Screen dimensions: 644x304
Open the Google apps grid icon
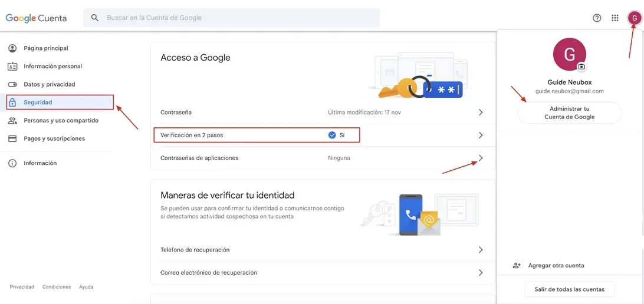(x=615, y=18)
